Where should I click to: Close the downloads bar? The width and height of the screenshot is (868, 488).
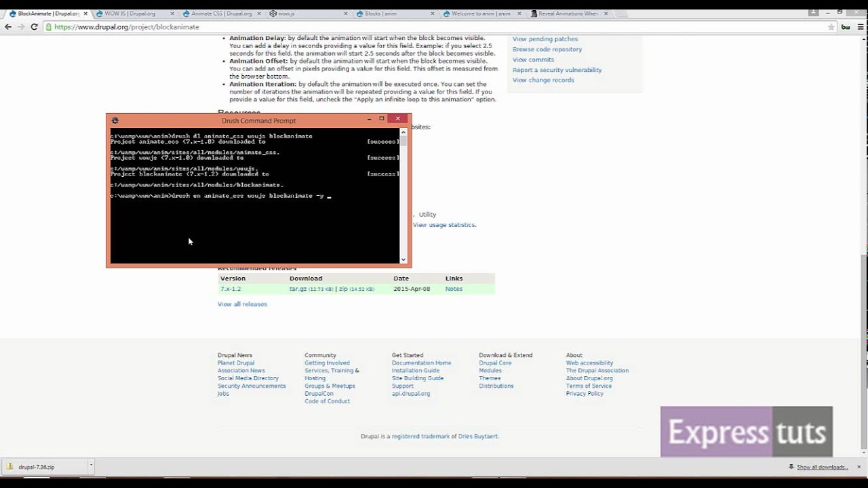pos(861,467)
